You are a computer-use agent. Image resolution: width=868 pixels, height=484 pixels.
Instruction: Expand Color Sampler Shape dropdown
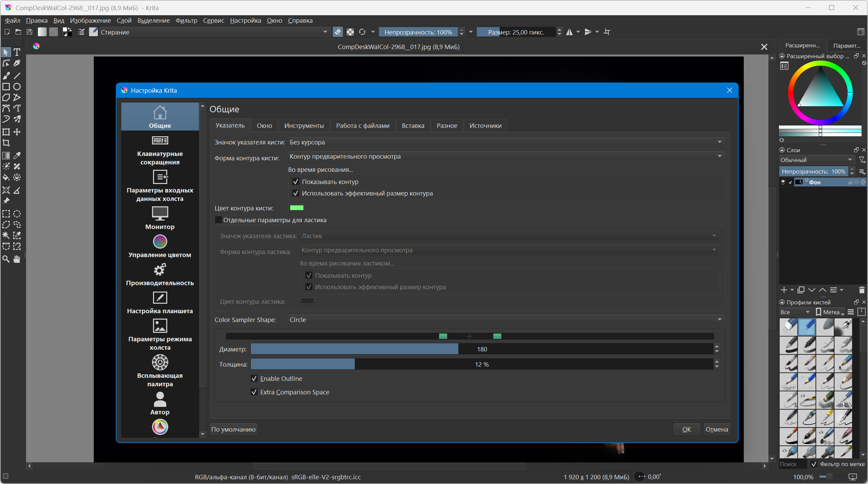(506, 320)
